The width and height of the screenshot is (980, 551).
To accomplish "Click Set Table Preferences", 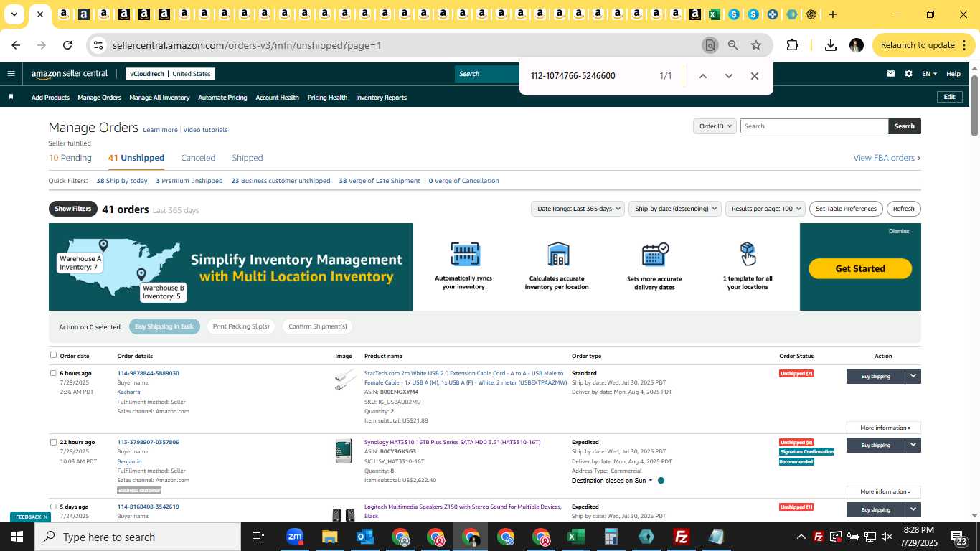I will (846, 209).
